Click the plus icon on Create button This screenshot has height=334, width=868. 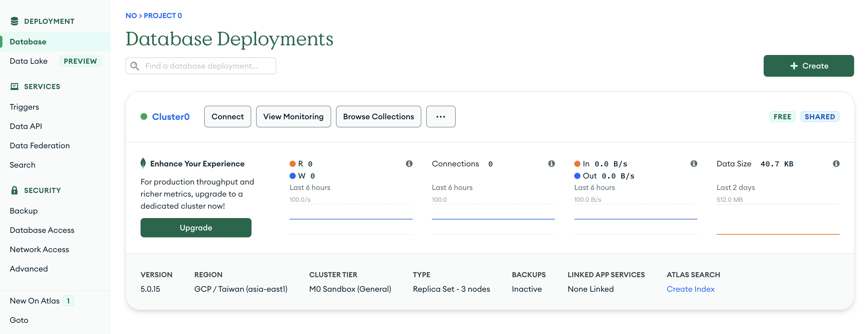(x=794, y=66)
